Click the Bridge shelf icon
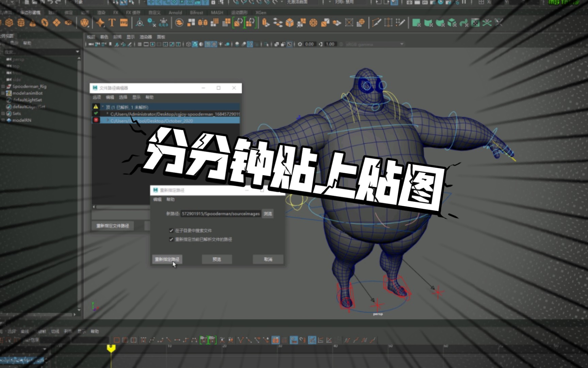 pos(278,23)
